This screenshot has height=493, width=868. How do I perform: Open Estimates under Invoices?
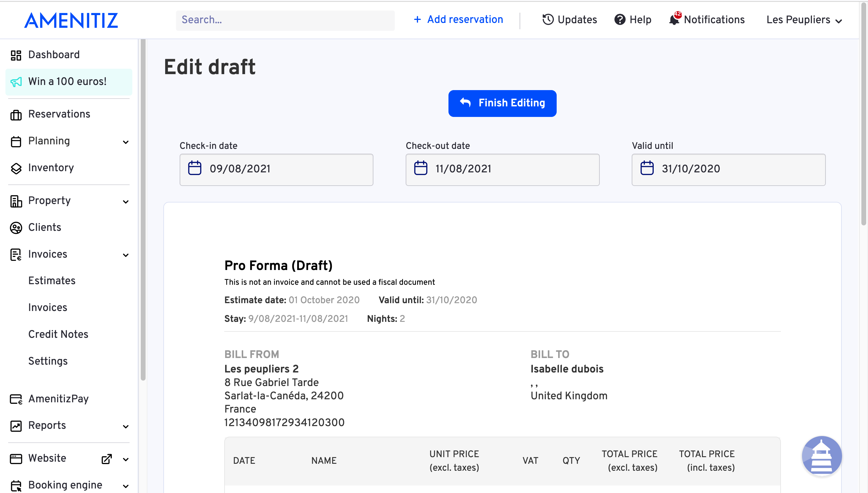point(52,281)
